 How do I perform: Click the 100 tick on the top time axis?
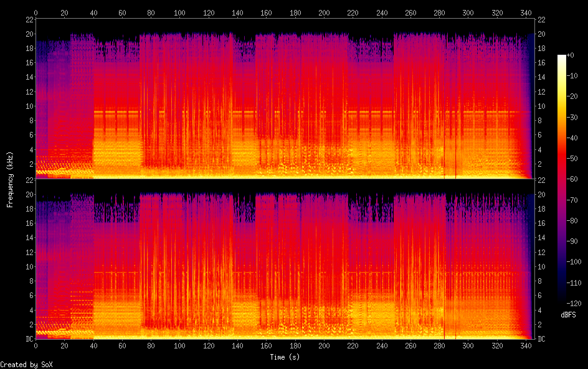179,12
